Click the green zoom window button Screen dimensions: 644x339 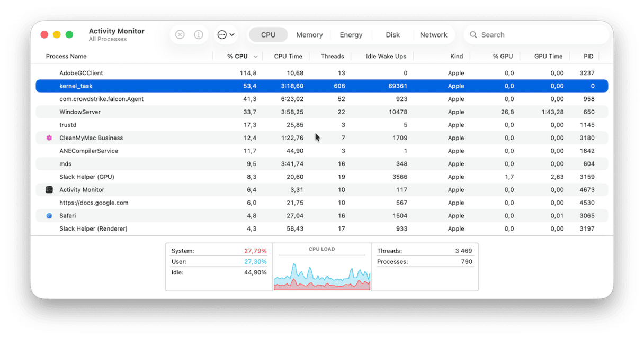(x=69, y=35)
